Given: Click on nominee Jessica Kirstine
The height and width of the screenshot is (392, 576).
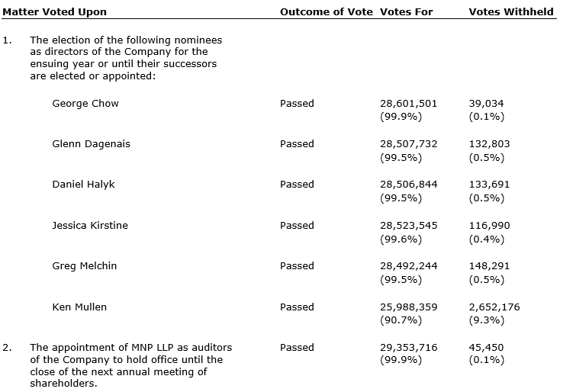Looking at the screenshot, I should click(x=90, y=225).
